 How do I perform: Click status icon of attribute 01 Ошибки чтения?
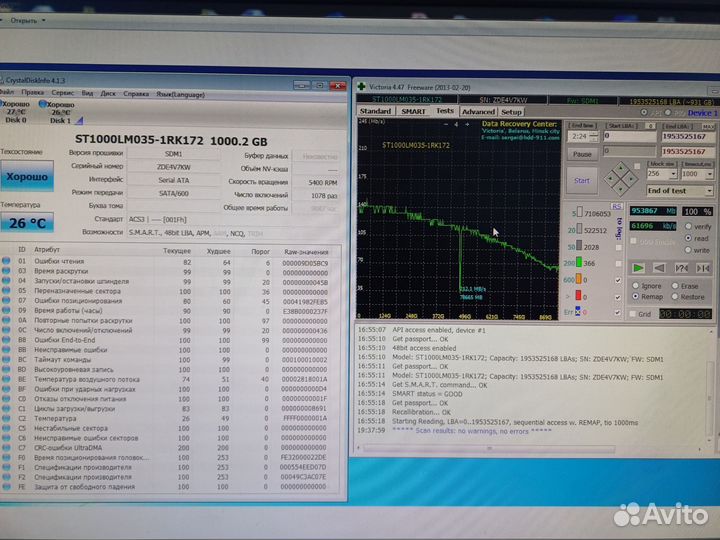[x=6, y=261]
